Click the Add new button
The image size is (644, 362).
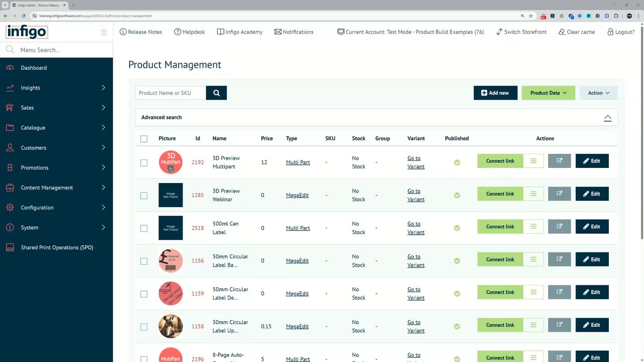pos(495,93)
